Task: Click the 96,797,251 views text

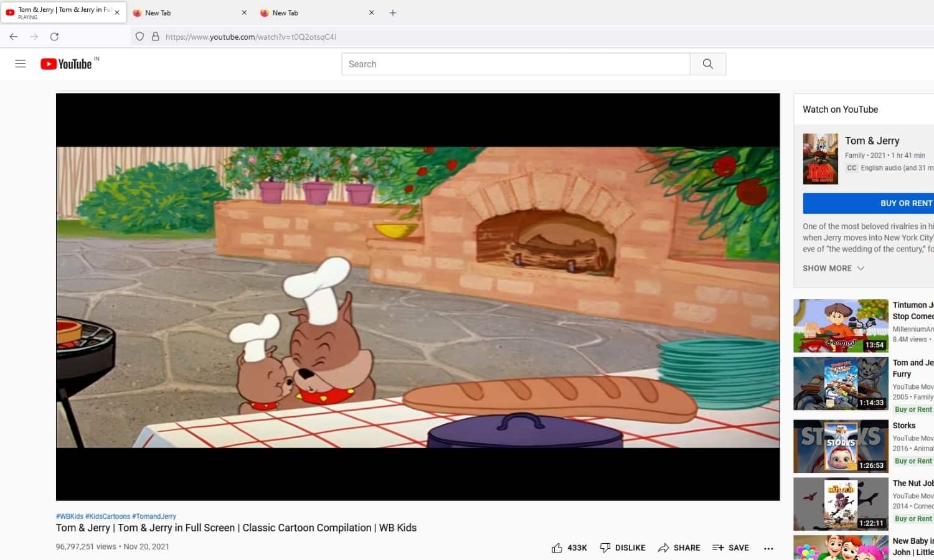Action: coord(86,546)
